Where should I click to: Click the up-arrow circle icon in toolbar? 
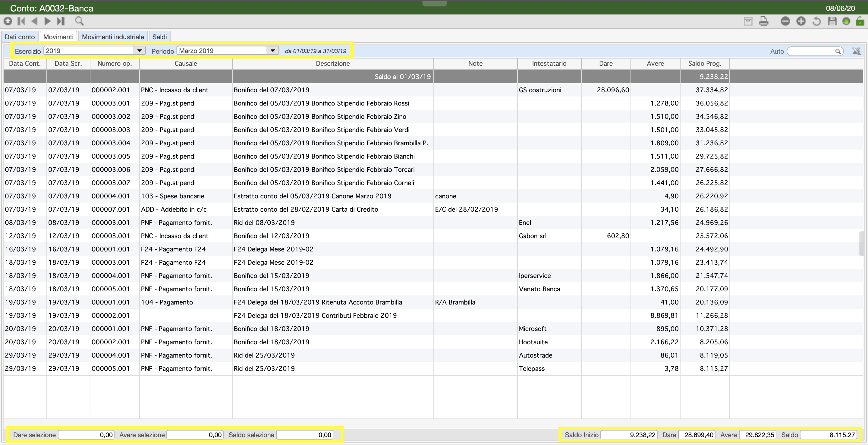(8, 21)
